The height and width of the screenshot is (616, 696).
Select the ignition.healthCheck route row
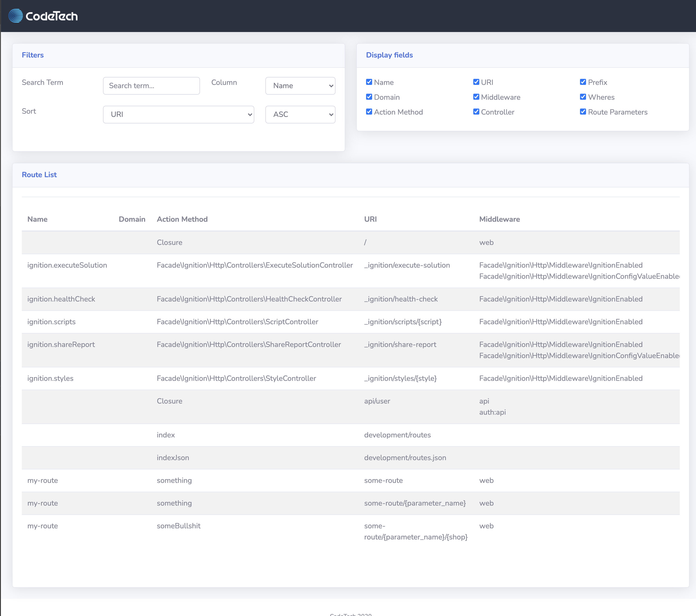[61, 299]
